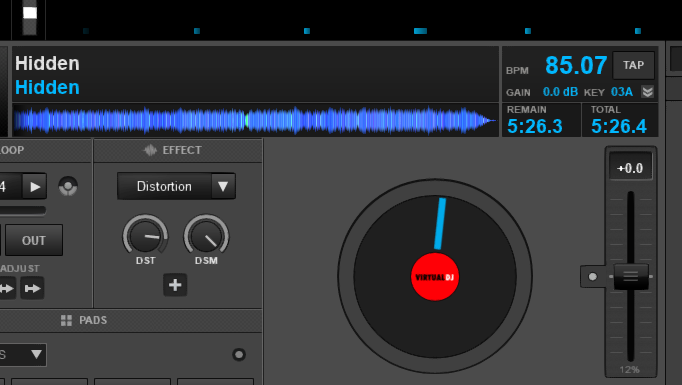Open the PADS section header
This screenshot has height=385, width=682.
(84, 320)
